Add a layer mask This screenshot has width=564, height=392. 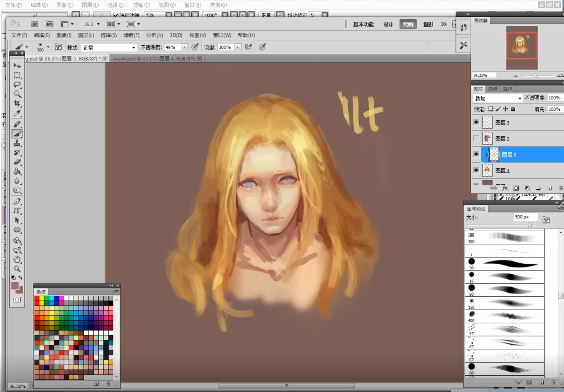(x=516, y=188)
